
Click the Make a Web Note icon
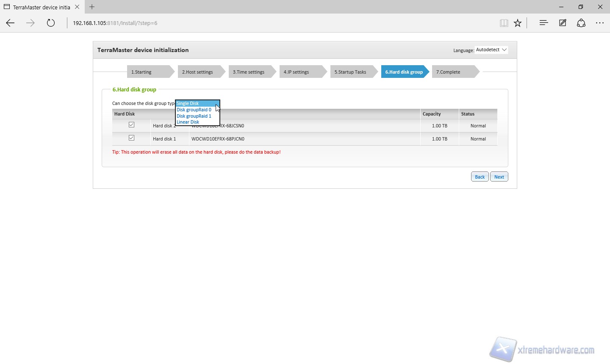[563, 23]
